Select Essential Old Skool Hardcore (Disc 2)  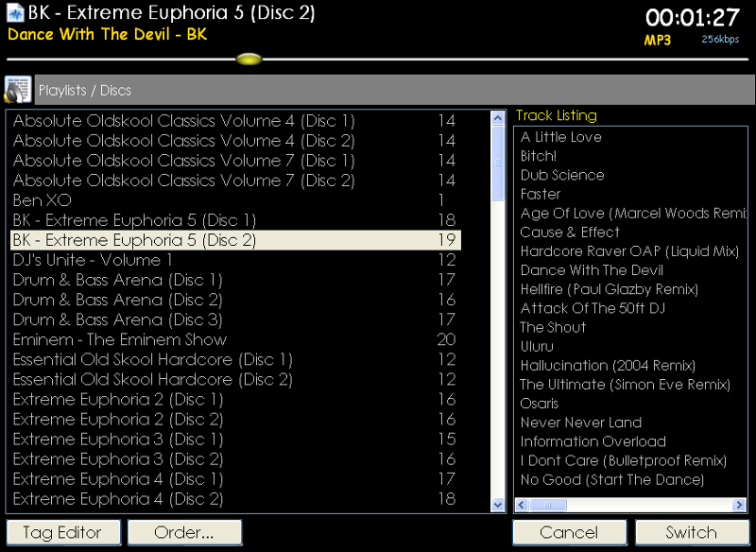235,379
